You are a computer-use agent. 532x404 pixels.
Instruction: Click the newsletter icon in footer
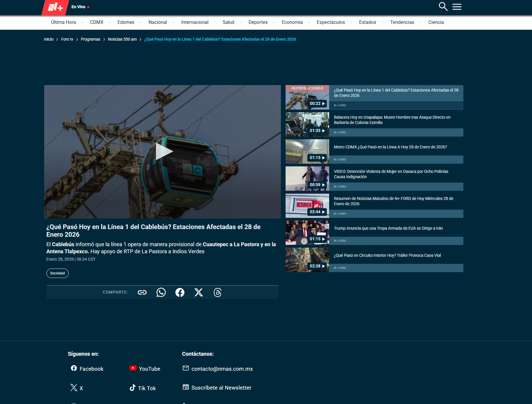[x=186, y=387]
